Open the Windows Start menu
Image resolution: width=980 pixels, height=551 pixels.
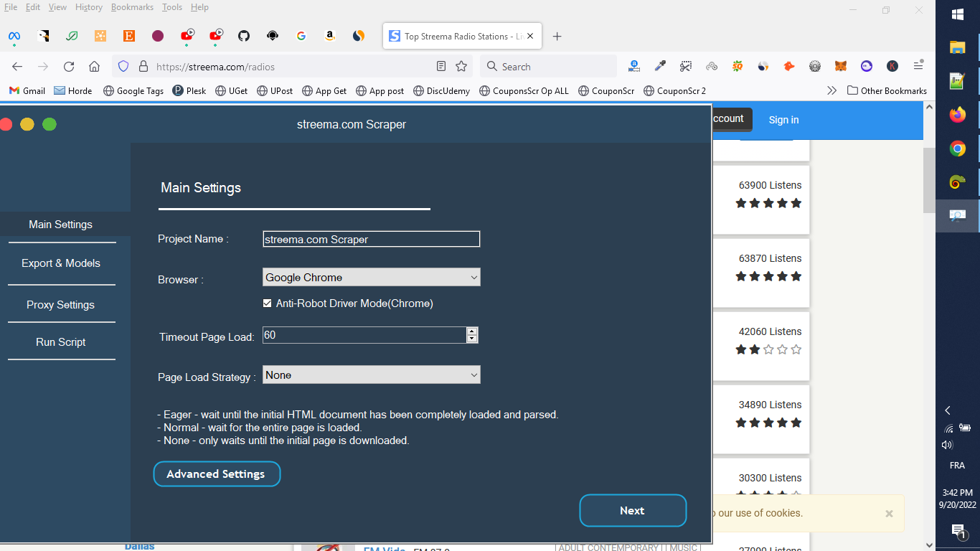(957, 14)
